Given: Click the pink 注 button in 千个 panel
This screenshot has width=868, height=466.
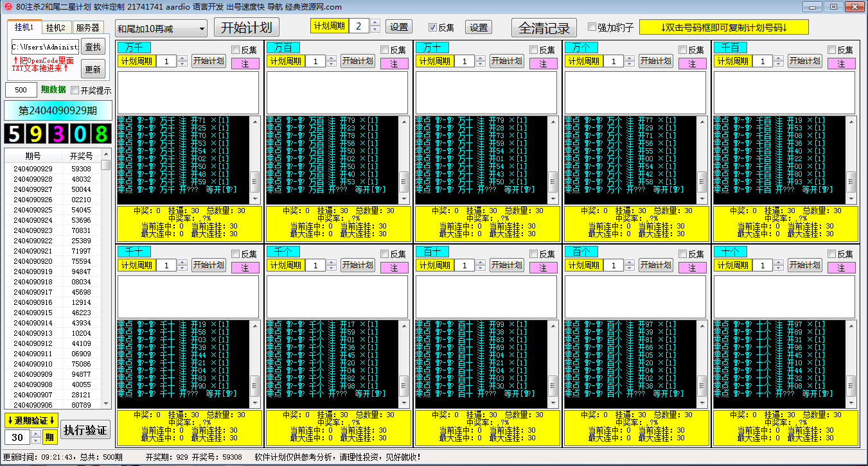Looking at the screenshot, I should 394,268.
